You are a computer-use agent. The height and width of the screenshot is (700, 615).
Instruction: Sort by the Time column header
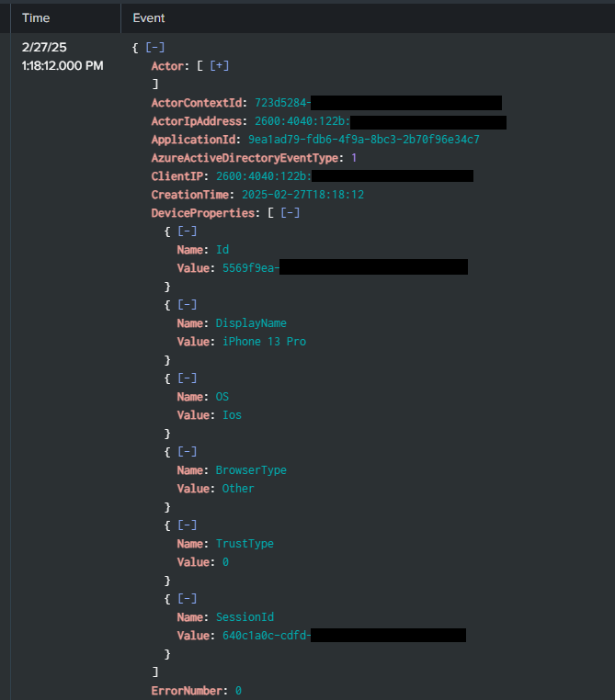pos(36,17)
